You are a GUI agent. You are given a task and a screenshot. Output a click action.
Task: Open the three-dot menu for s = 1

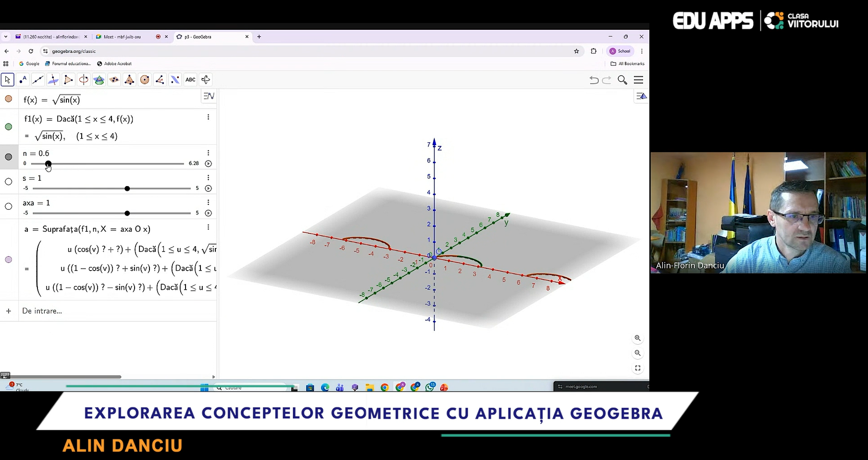click(x=208, y=178)
